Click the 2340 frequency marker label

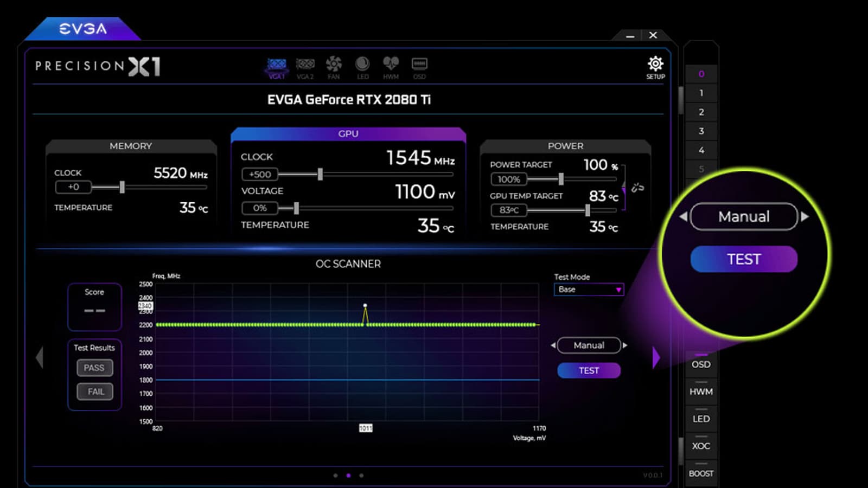pyautogui.click(x=145, y=306)
